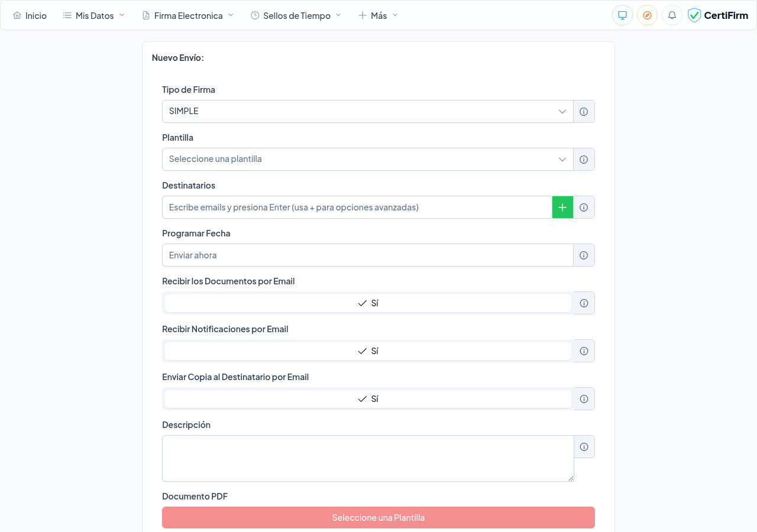
Task: Show info for Tipo de Firma
Action: pos(584,112)
